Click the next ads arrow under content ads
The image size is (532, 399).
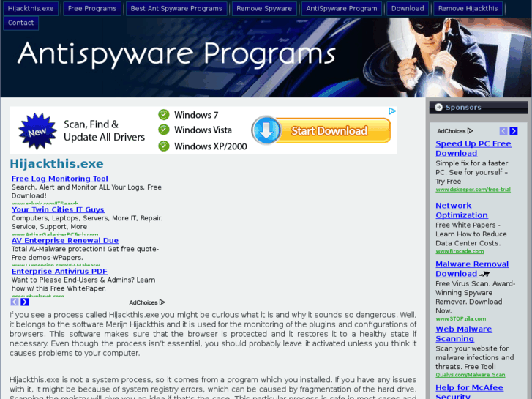(25, 302)
